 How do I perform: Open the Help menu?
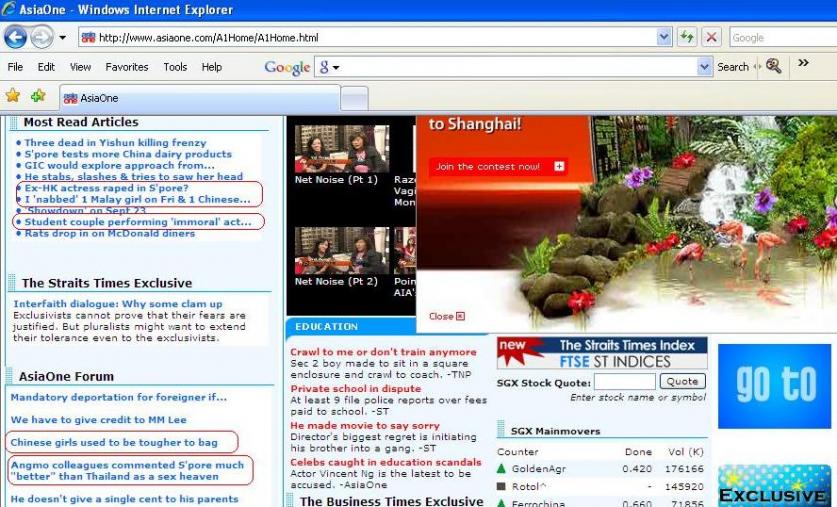click(211, 67)
